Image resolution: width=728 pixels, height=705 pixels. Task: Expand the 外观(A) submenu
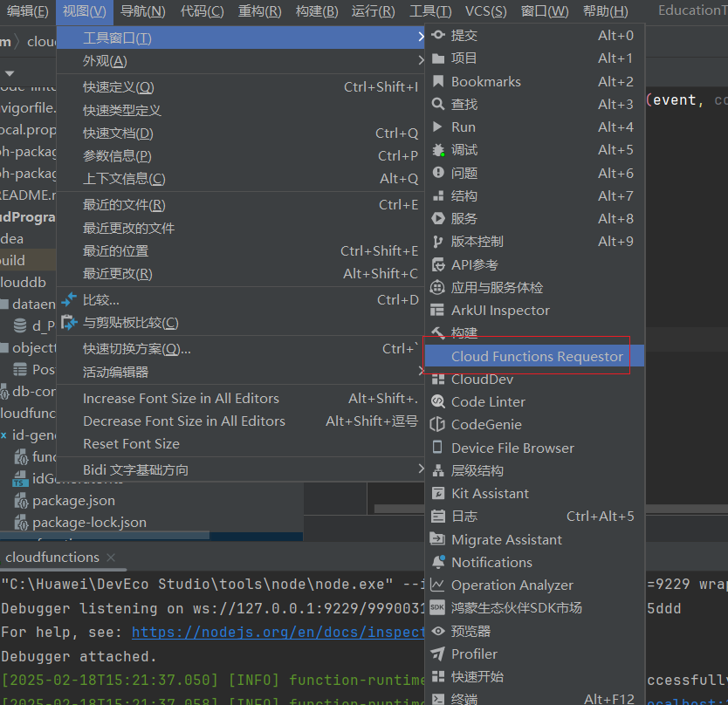(x=240, y=61)
